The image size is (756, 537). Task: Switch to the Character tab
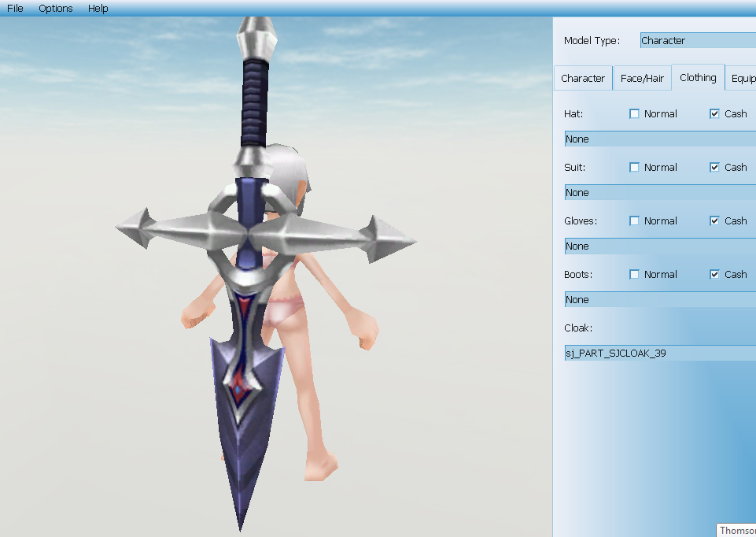click(583, 79)
